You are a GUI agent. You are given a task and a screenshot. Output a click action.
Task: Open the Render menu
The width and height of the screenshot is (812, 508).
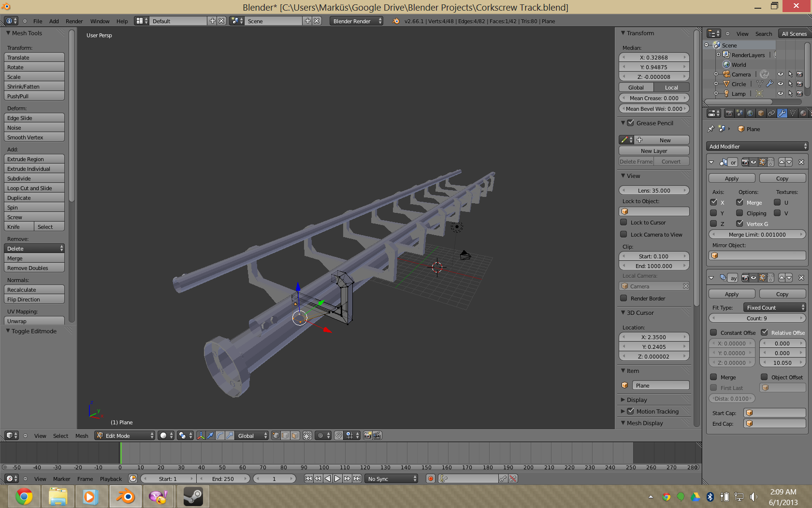[74, 21]
